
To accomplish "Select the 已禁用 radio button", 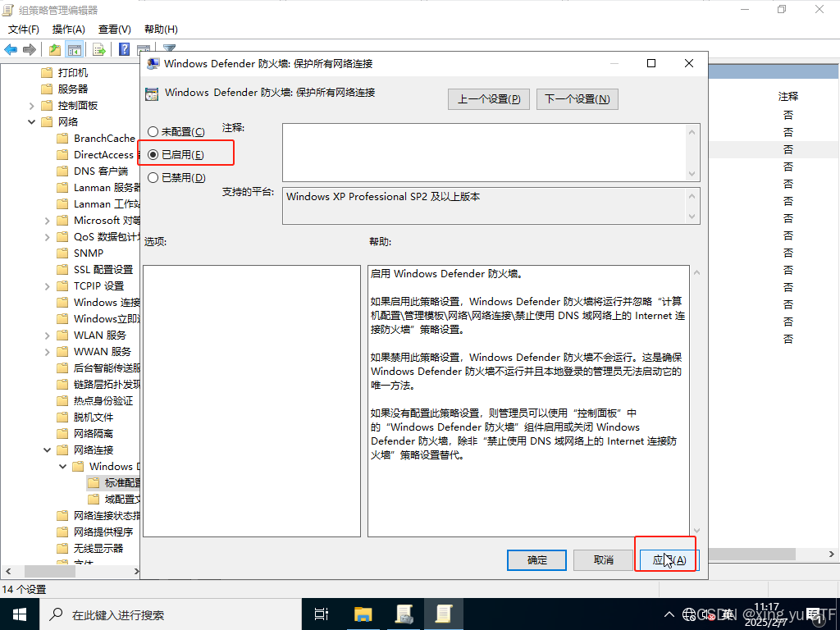I will click(x=153, y=177).
